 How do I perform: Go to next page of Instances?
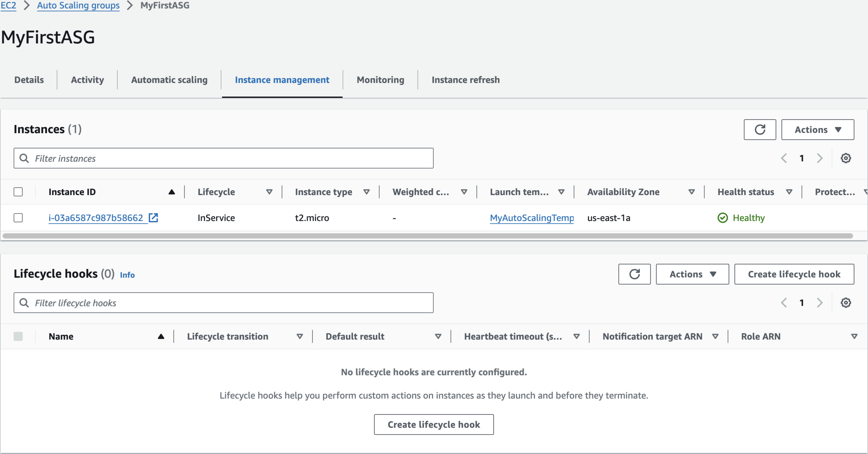(820, 158)
